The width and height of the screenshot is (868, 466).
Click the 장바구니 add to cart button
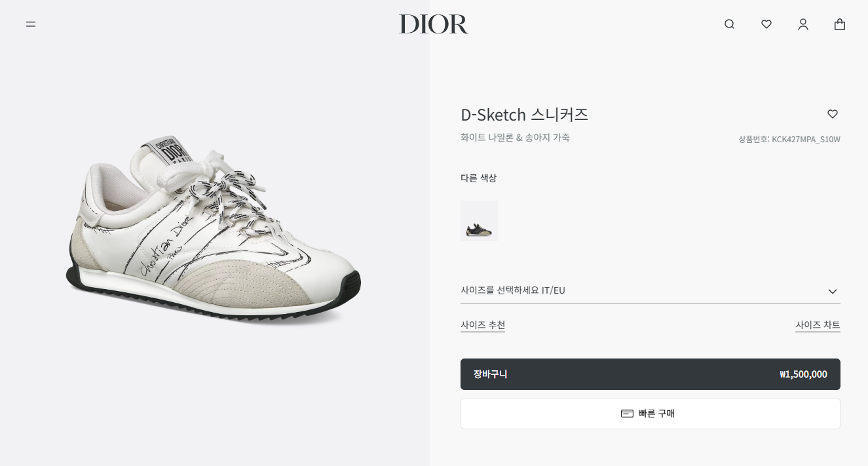651,374
